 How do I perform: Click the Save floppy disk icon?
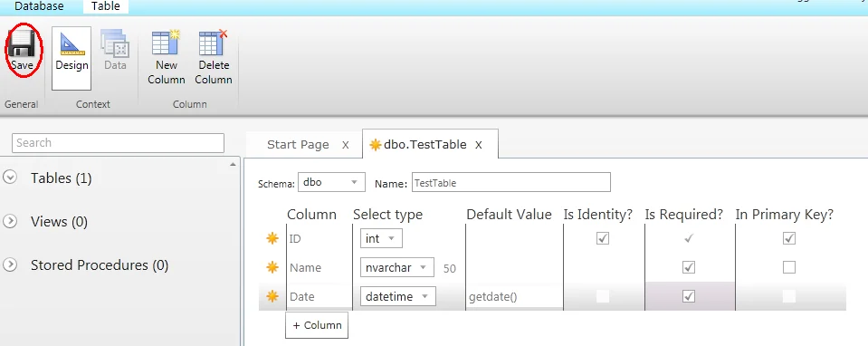[x=22, y=43]
